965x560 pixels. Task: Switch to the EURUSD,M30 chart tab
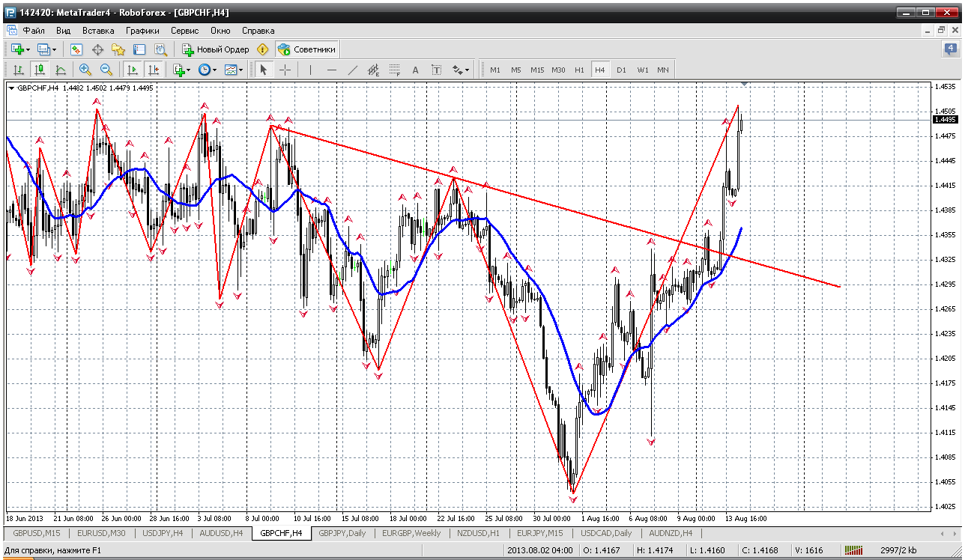[x=100, y=533]
